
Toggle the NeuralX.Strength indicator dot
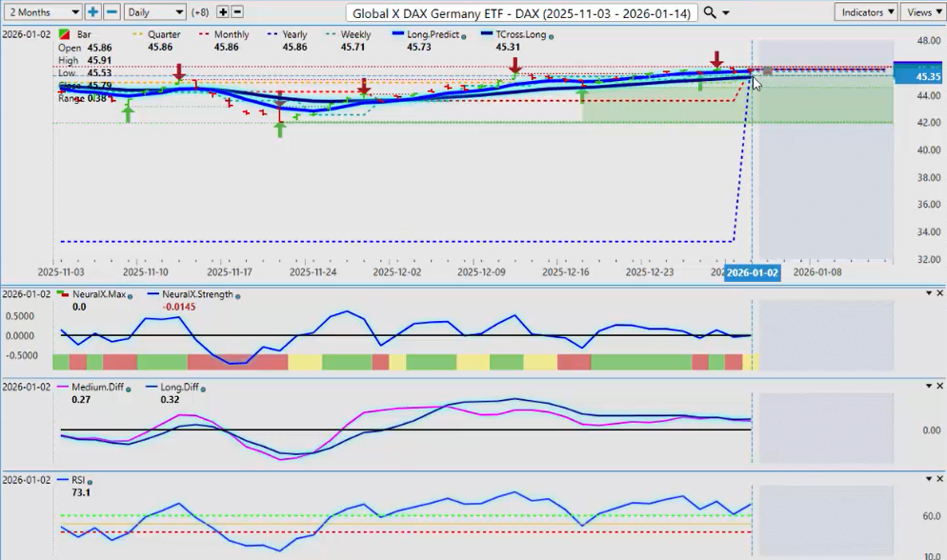(x=236, y=295)
